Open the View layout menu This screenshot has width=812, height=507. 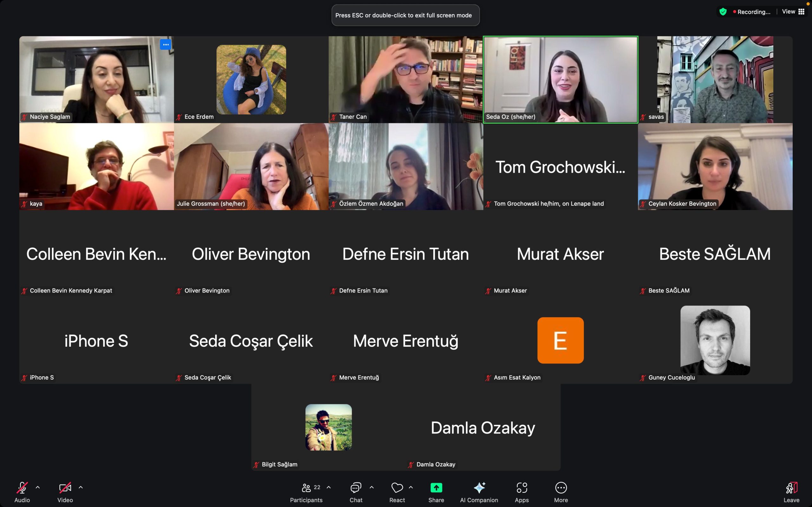[x=793, y=12]
